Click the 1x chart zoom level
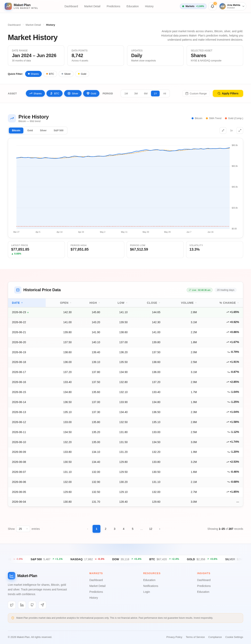 coord(231,130)
